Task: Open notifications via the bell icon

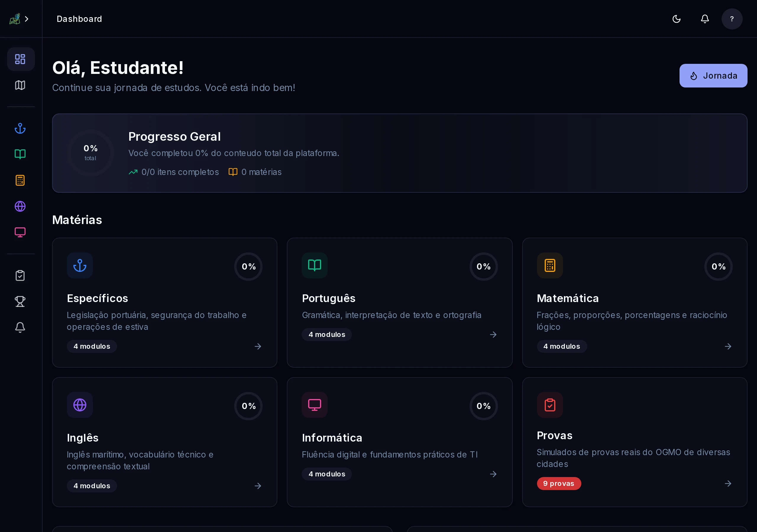Action: click(x=704, y=19)
